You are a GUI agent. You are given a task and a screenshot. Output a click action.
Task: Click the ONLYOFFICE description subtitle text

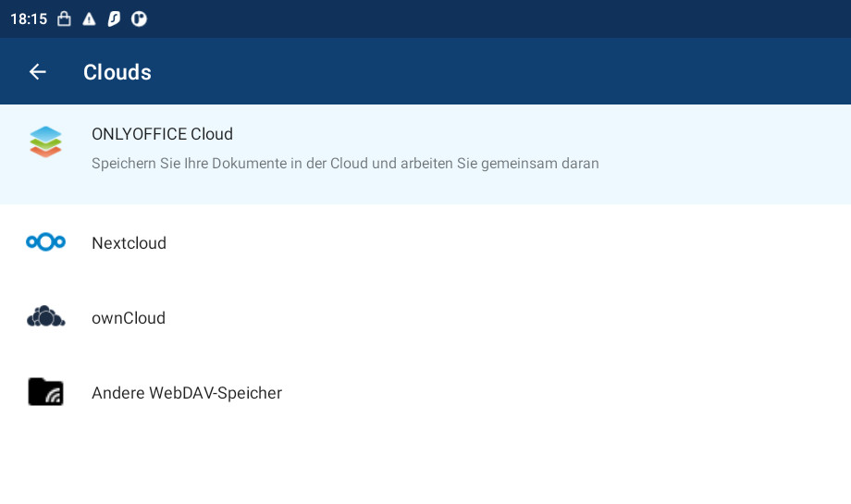pos(345,164)
